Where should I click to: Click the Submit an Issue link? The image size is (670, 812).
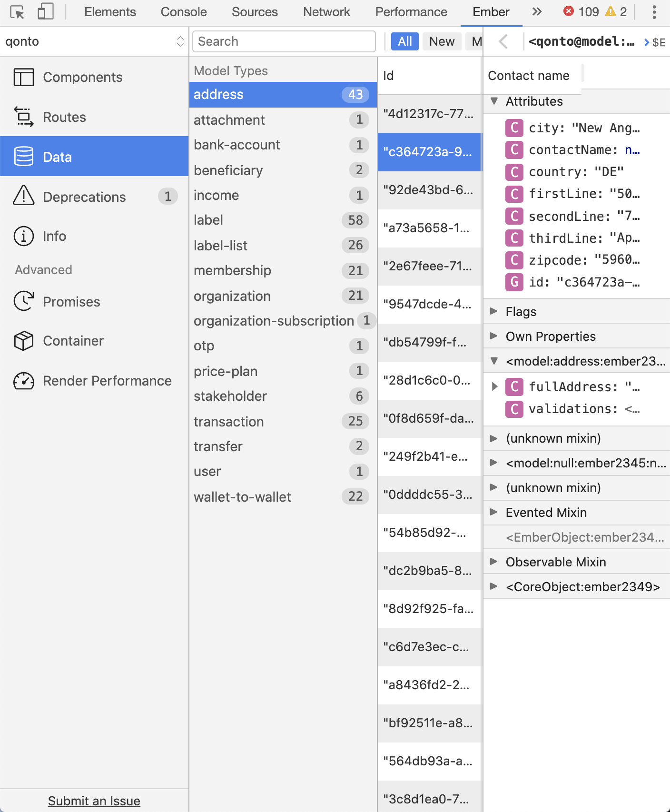coord(94,801)
